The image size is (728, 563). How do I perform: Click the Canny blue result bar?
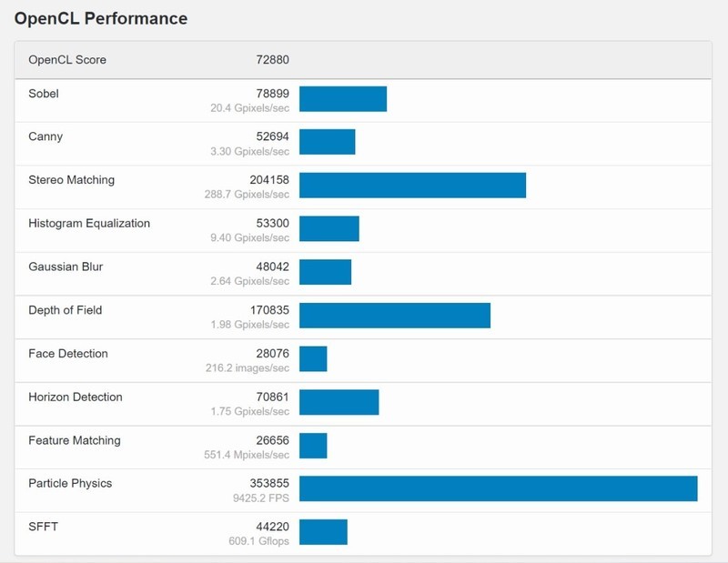click(x=327, y=143)
